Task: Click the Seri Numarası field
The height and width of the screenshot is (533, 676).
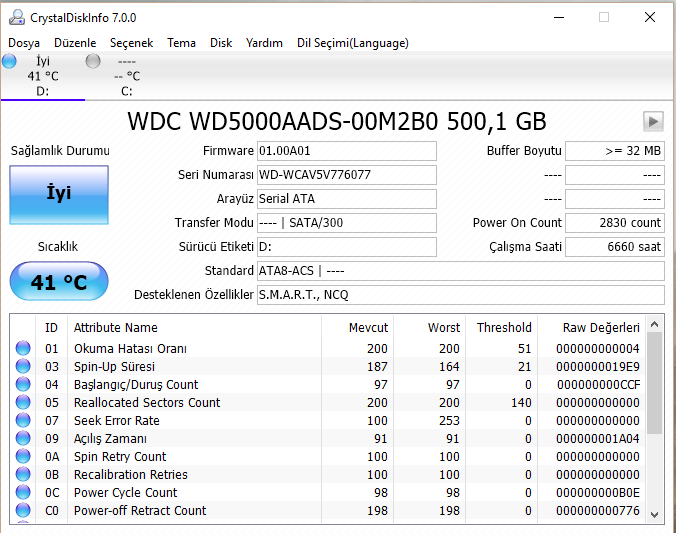Action: 346,175
